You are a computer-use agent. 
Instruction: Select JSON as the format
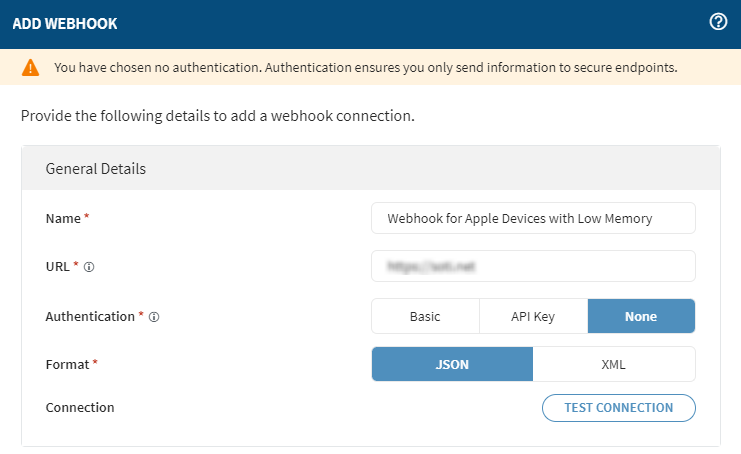(452, 364)
